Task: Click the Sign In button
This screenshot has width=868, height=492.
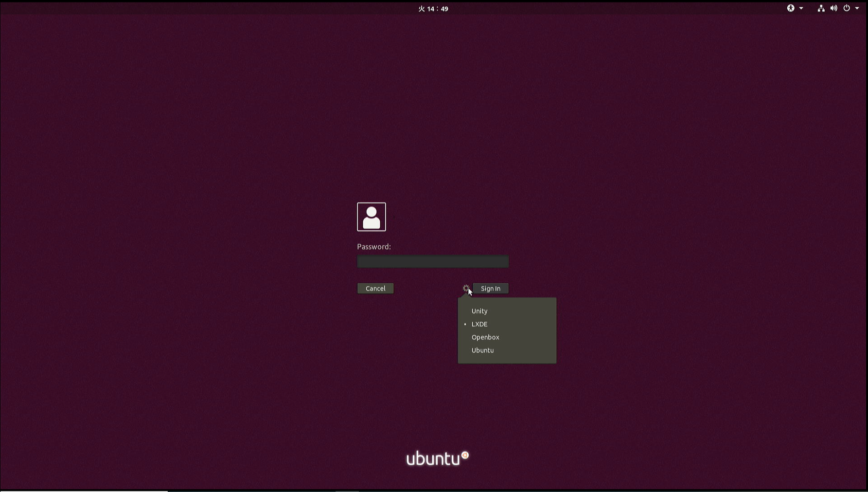Action: point(491,289)
